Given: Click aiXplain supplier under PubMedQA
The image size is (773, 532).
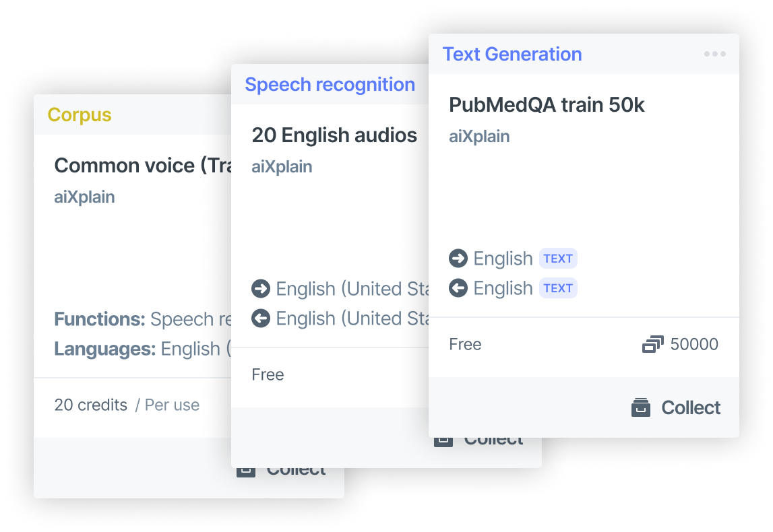Looking at the screenshot, I should [479, 137].
